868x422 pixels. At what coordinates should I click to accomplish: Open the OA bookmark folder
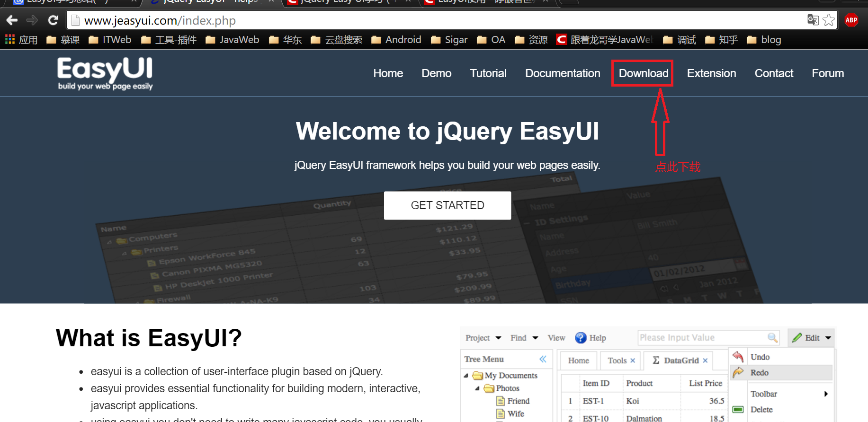(x=491, y=40)
